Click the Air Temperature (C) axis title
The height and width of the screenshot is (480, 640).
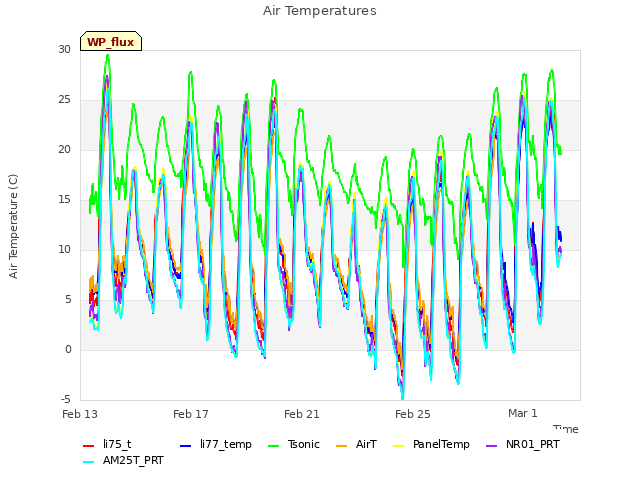[13, 227]
